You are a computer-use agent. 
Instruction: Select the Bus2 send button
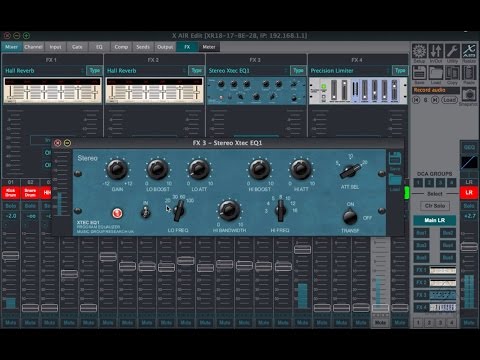pos(448,233)
